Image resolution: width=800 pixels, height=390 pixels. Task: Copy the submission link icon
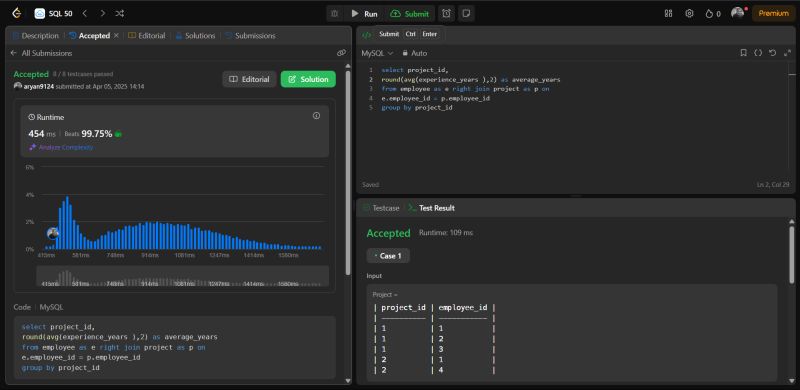(x=341, y=53)
